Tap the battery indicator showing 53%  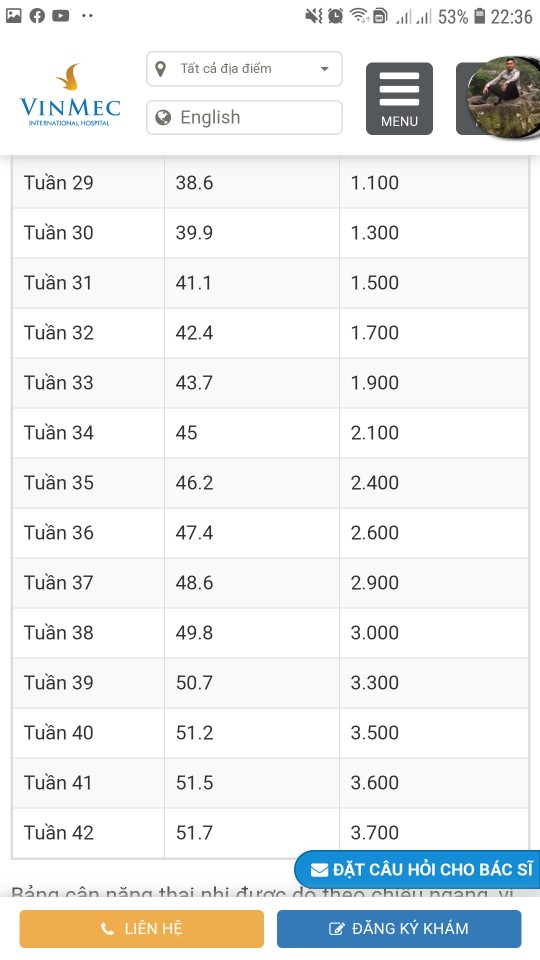pyautogui.click(x=479, y=16)
